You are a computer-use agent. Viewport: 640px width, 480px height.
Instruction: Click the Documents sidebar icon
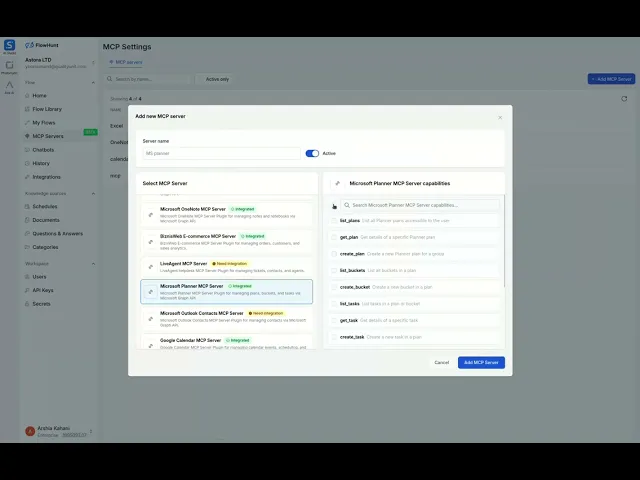click(27, 220)
